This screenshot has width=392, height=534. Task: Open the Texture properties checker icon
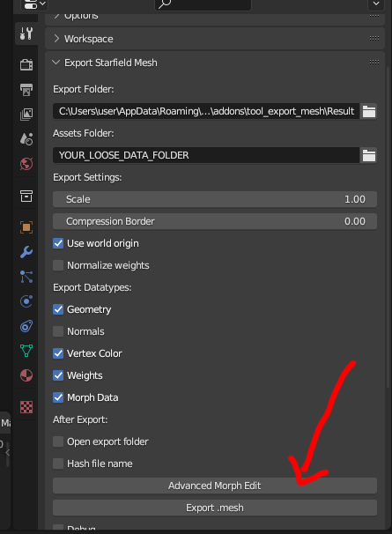point(26,406)
